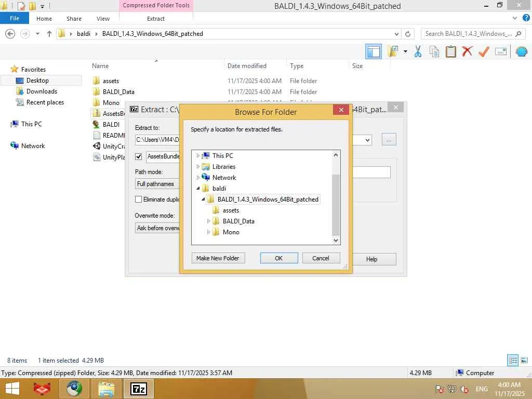Click the Copy icon in toolbar
532x399 pixels.
coord(434,51)
